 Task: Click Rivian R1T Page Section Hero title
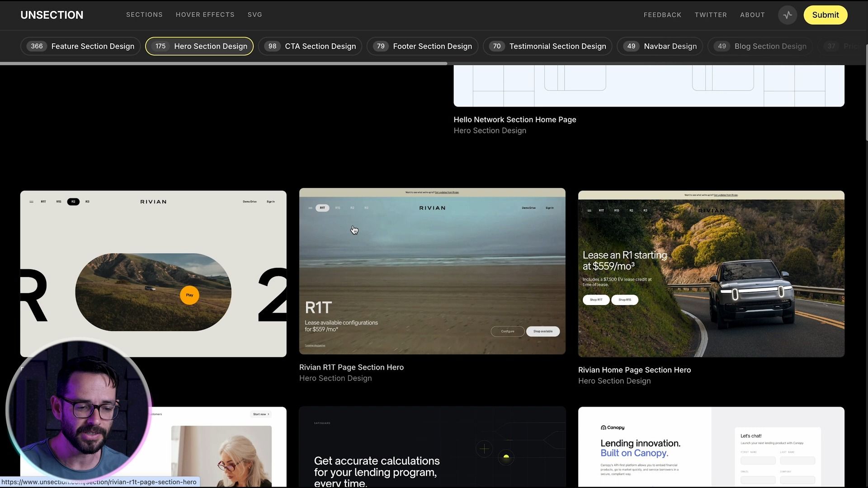click(x=351, y=367)
